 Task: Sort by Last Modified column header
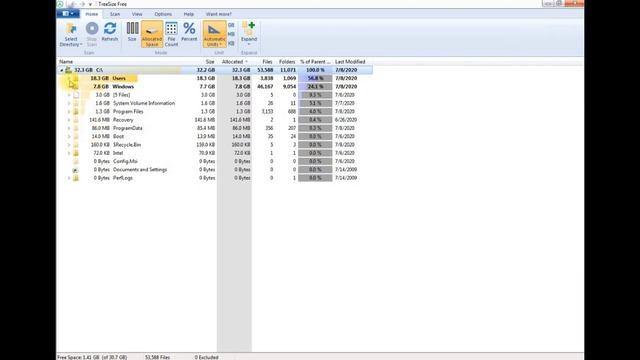click(350, 62)
